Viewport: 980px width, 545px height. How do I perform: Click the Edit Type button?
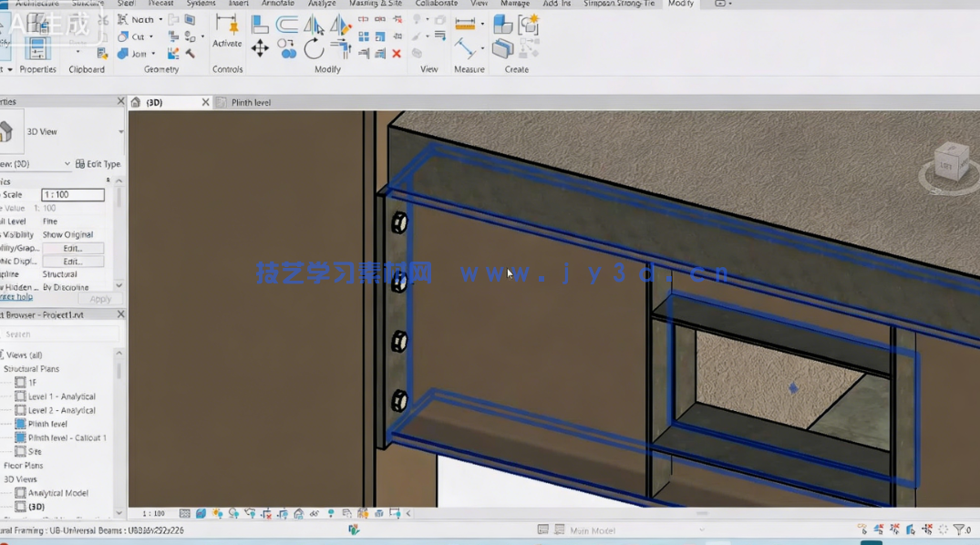click(x=98, y=164)
